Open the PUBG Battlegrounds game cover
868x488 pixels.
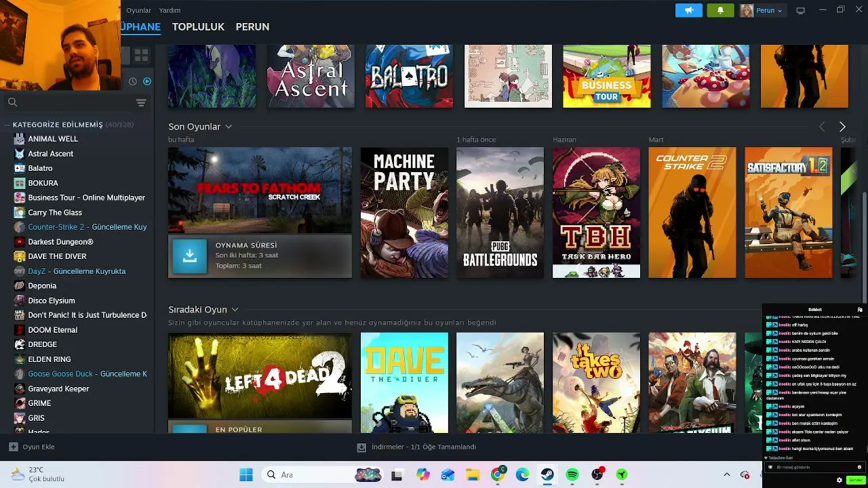point(500,213)
